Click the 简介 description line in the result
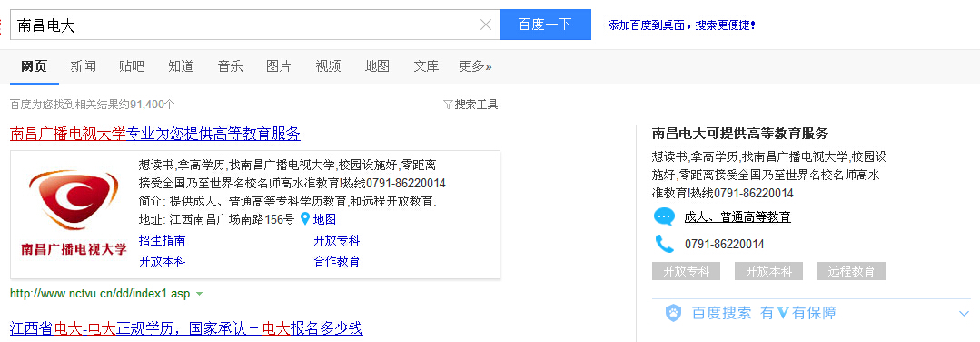This screenshot has width=980, height=342. pos(288,202)
